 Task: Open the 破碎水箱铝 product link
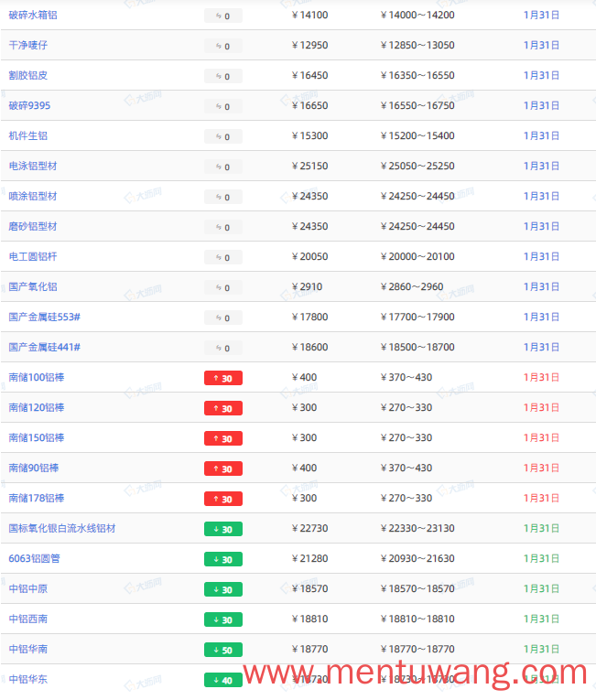tap(33, 16)
